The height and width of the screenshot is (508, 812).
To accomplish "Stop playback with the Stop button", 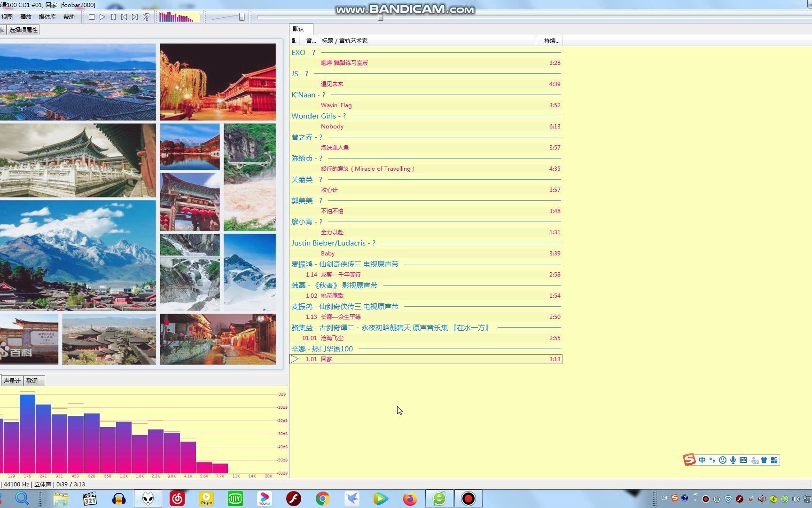I will coord(92,17).
